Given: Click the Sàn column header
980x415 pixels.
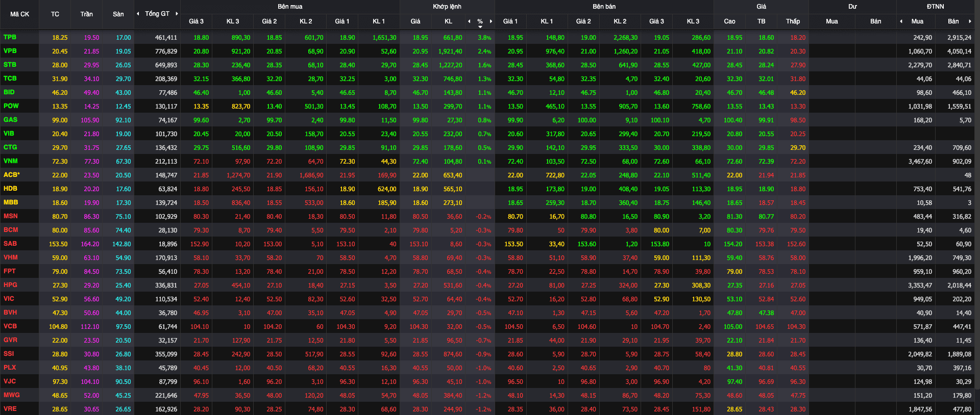Looking at the screenshot, I should pyautogui.click(x=118, y=14).
